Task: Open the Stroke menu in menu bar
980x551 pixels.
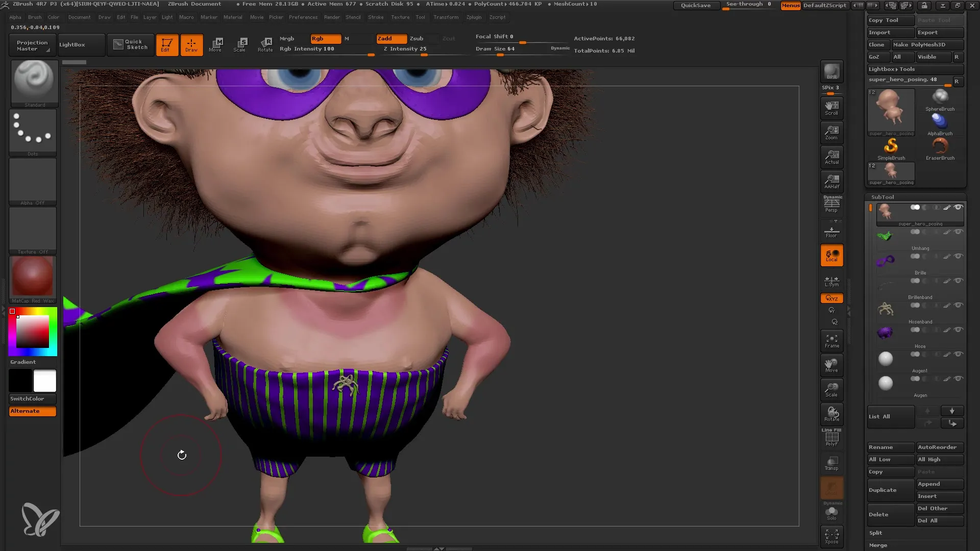Action: (377, 17)
